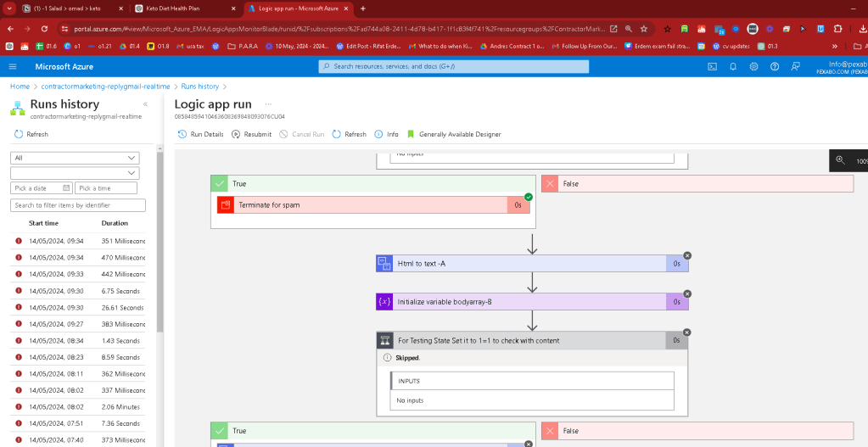The image size is (868, 447).
Task: Open the feedback icon in Azure header
Action: pyautogui.click(x=796, y=66)
